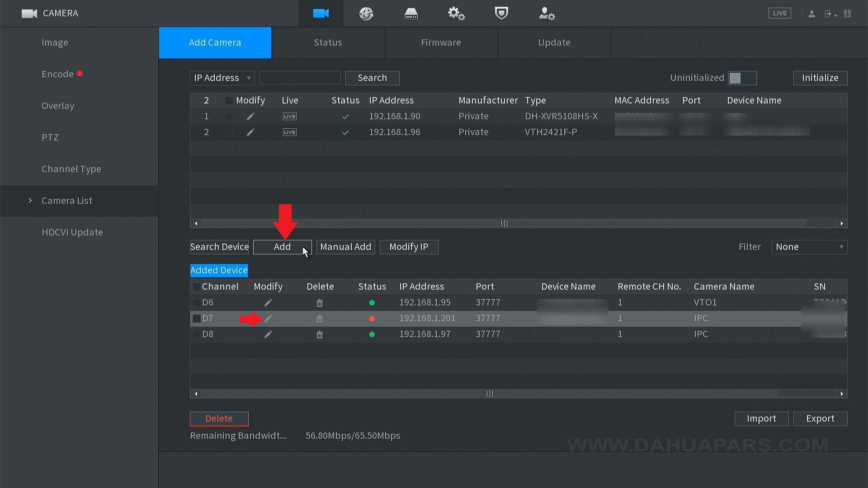Delete channel D7 with trash icon
The height and width of the screenshot is (488, 868).
[320, 319]
